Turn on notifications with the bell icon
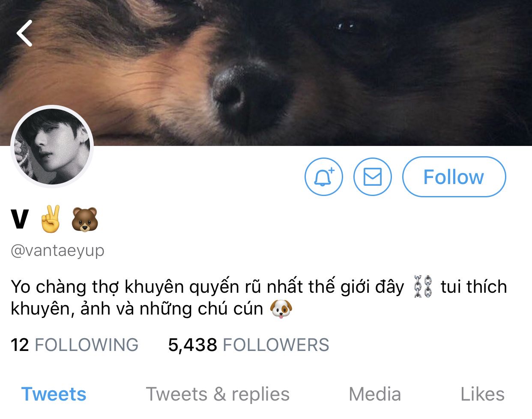The height and width of the screenshot is (419, 532). pyautogui.click(x=324, y=177)
